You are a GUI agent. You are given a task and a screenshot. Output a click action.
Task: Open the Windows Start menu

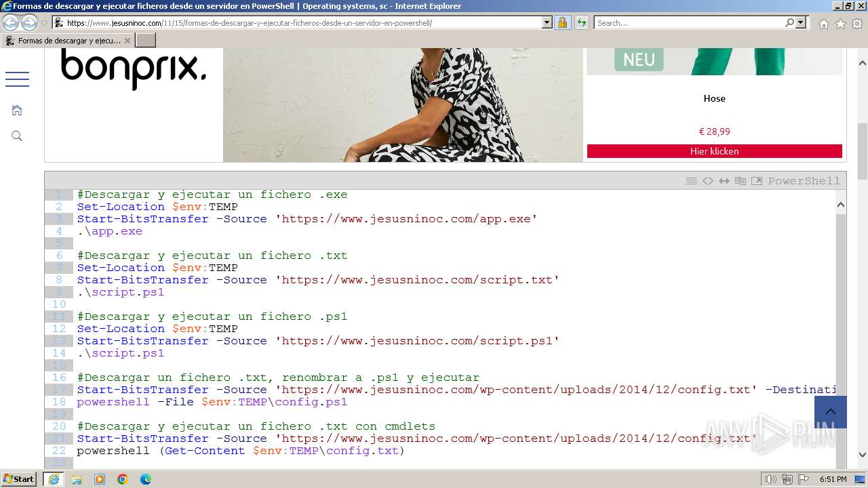tap(19, 479)
